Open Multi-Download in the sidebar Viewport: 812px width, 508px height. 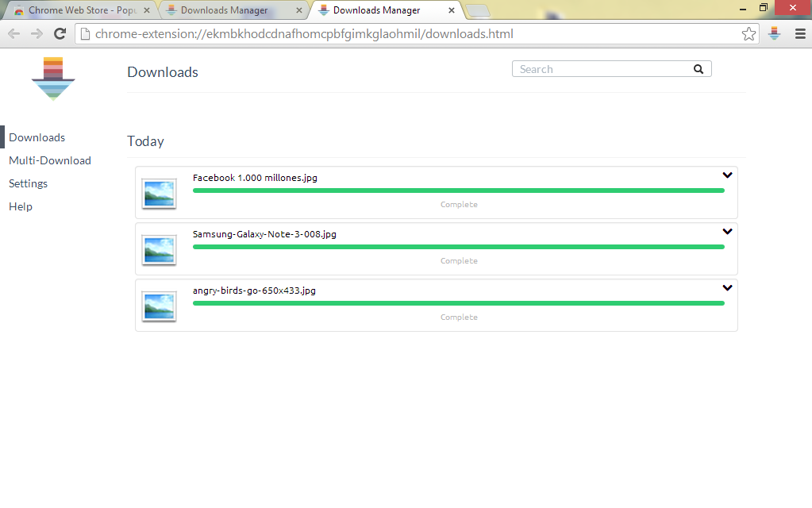(x=50, y=160)
